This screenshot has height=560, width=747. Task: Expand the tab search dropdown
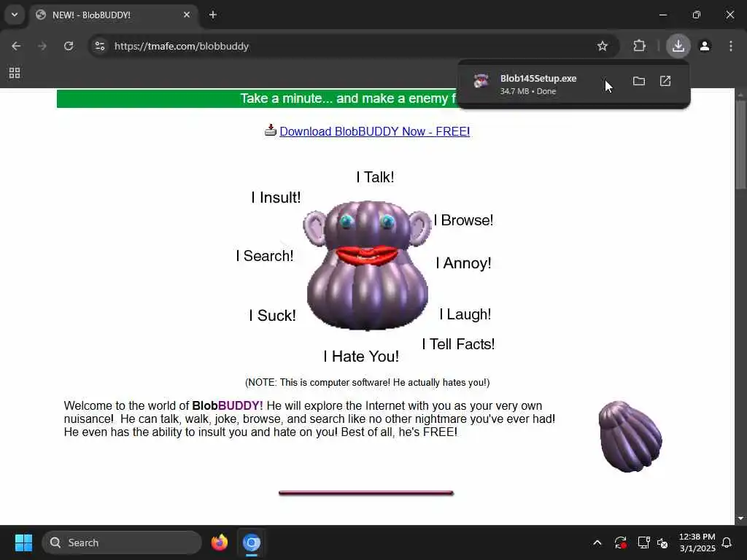[15, 15]
